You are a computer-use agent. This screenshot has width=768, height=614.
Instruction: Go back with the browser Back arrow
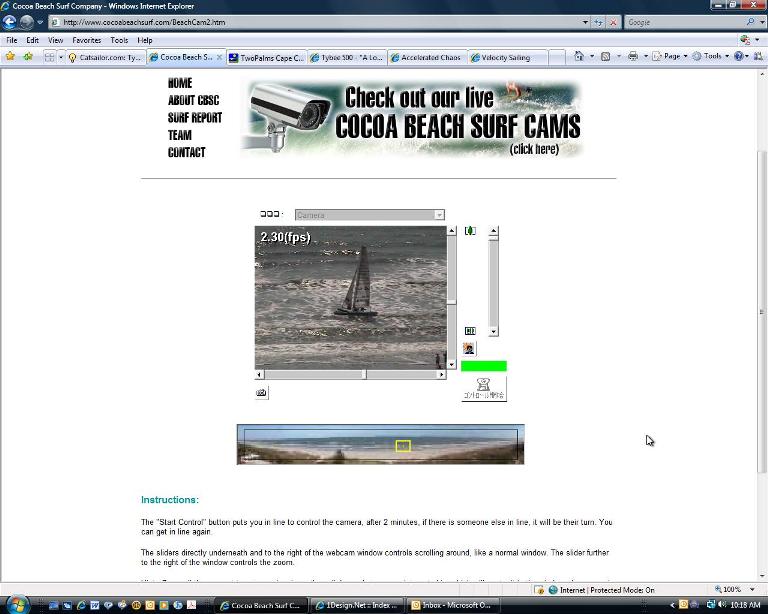[9, 22]
